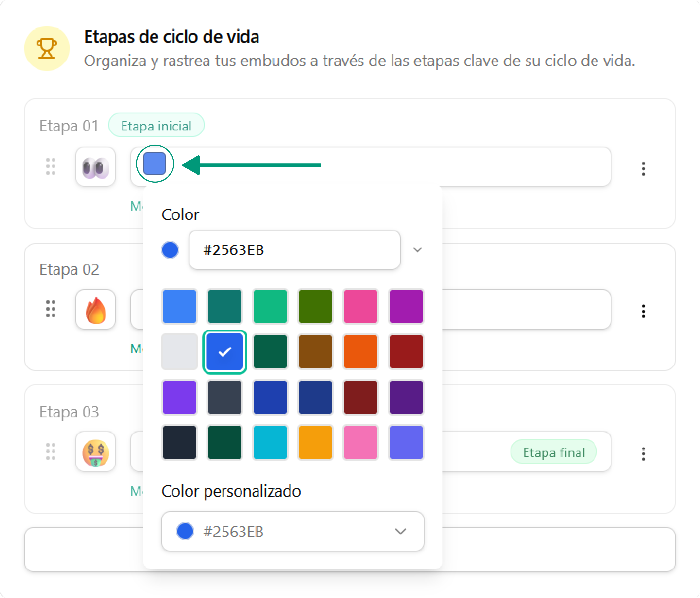Click the money-face emoji icon in Etapa 03
Viewport: 700px width, 598px height.
coord(96,452)
